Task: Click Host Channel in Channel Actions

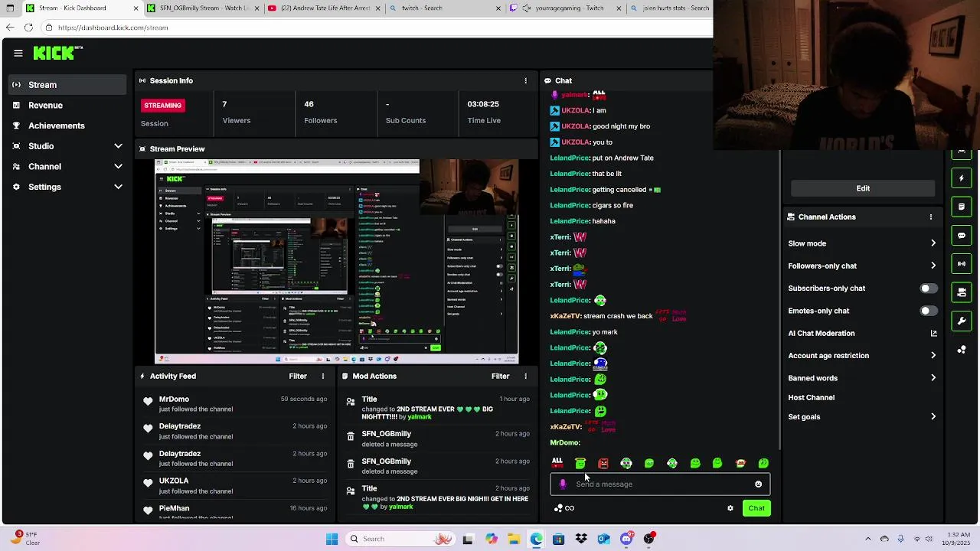Action: click(811, 398)
